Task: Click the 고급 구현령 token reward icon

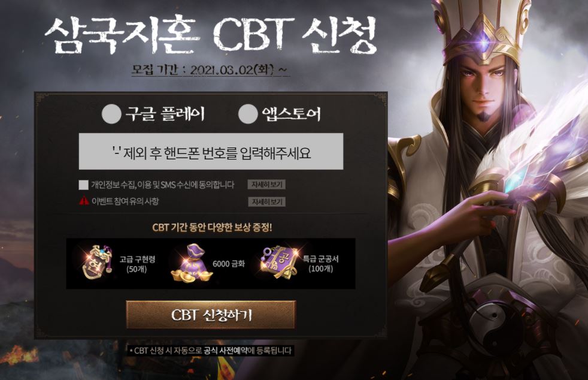Action: [97, 263]
